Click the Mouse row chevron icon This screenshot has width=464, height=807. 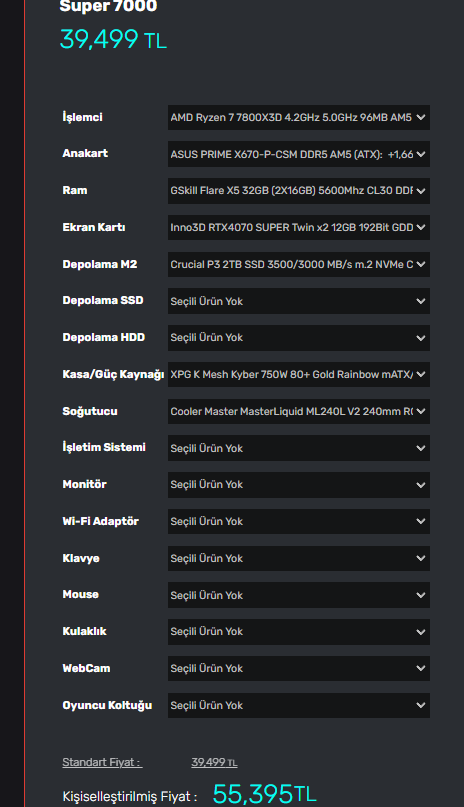pyautogui.click(x=421, y=595)
